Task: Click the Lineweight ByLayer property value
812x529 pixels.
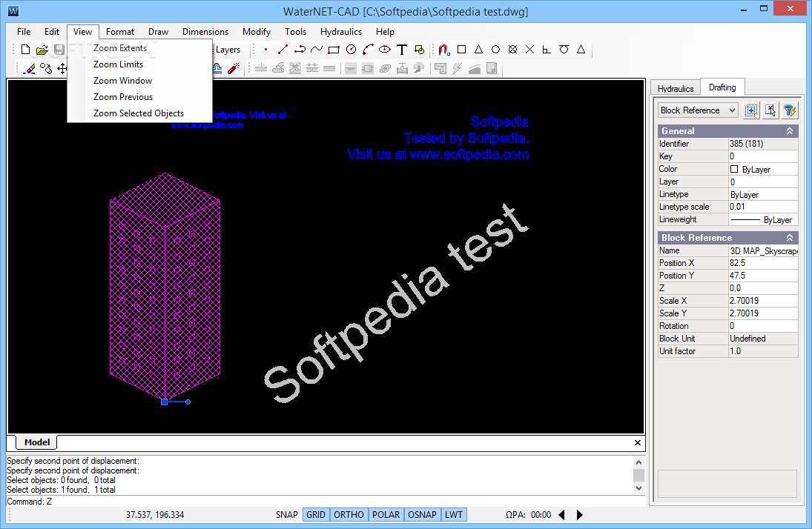Action: click(763, 219)
